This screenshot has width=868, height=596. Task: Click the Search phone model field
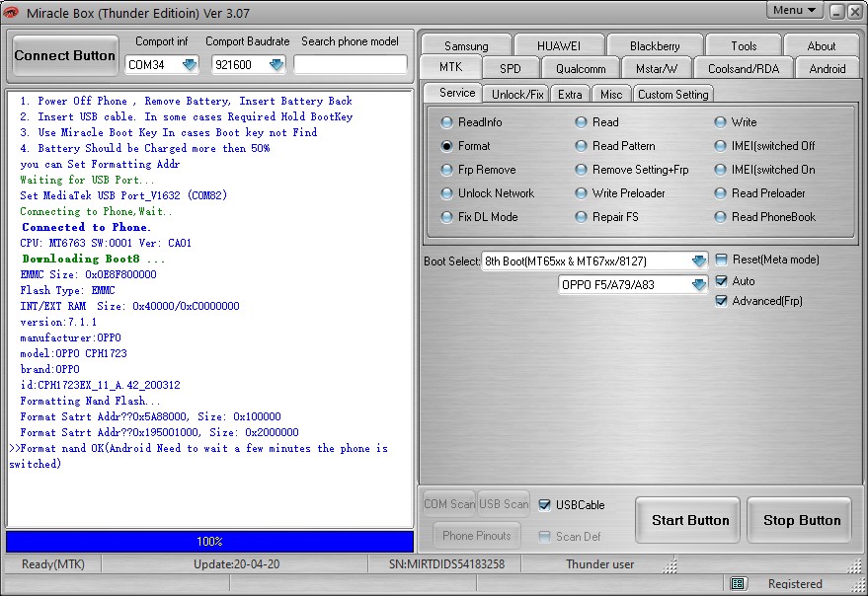point(351,64)
